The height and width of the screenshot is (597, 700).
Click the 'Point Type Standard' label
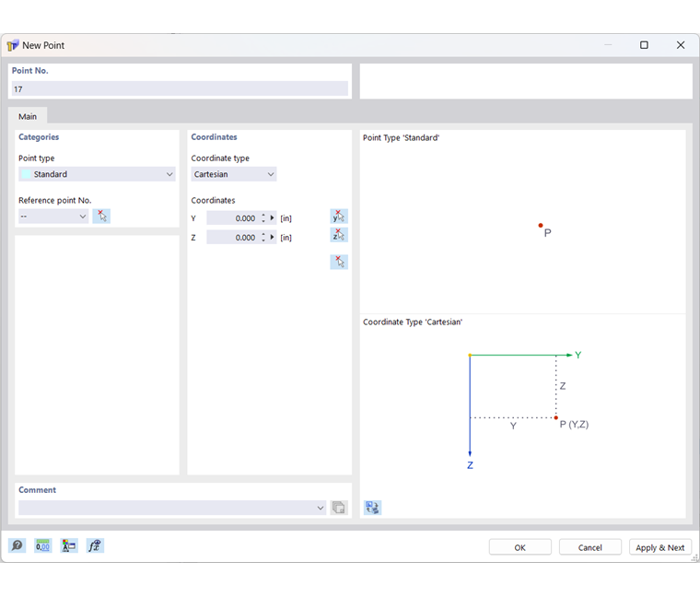(401, 137)
